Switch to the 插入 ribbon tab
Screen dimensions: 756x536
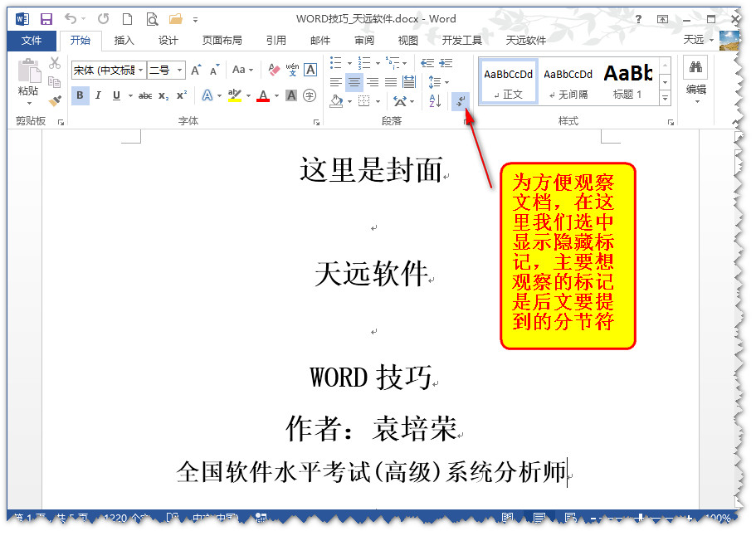coord(124,40)
